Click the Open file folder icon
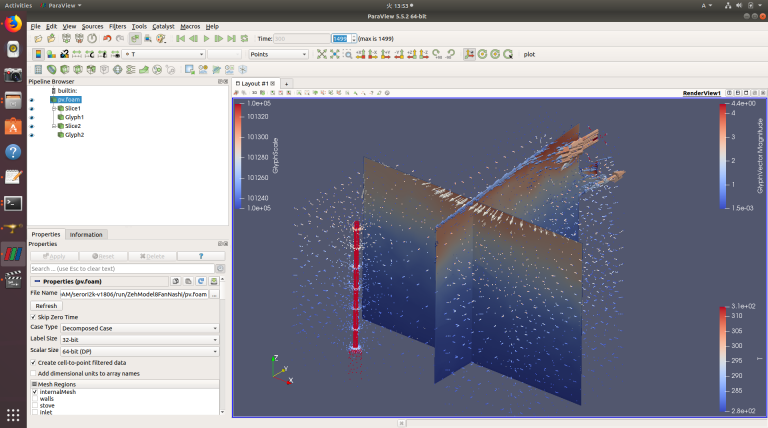The image size is (768, 428). tap(37, 38)
